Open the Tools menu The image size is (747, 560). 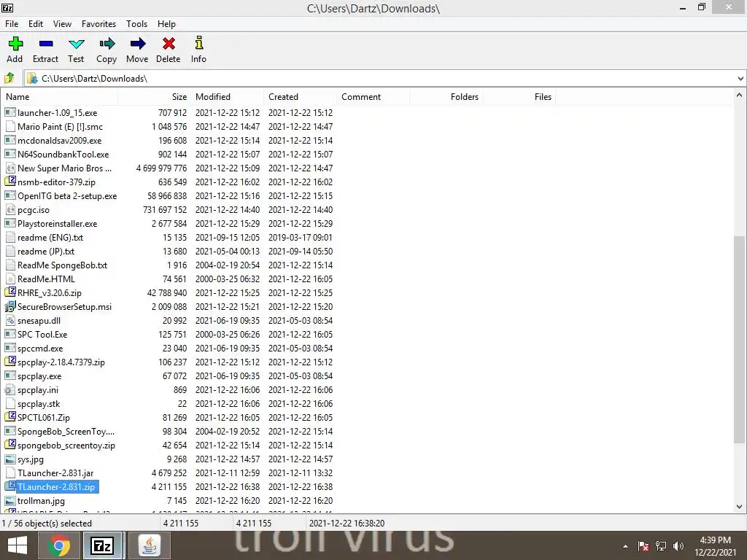click(x=136, y=24)
